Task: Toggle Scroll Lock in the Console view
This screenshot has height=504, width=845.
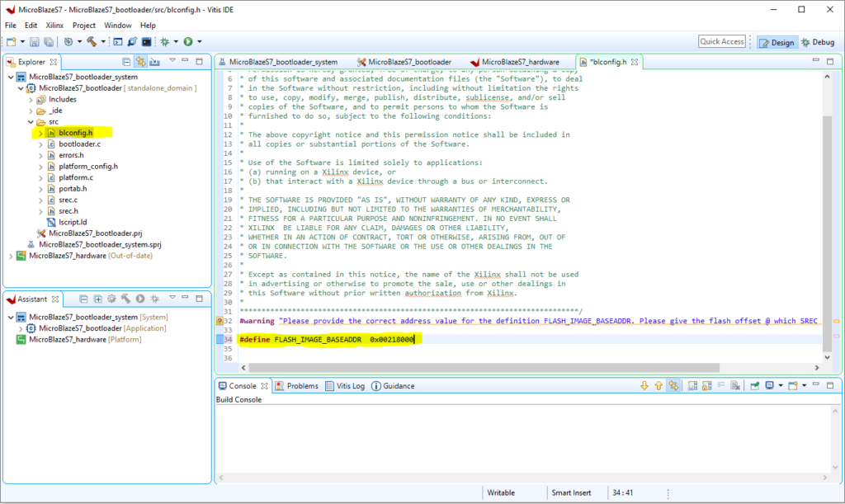Action: 705,384
